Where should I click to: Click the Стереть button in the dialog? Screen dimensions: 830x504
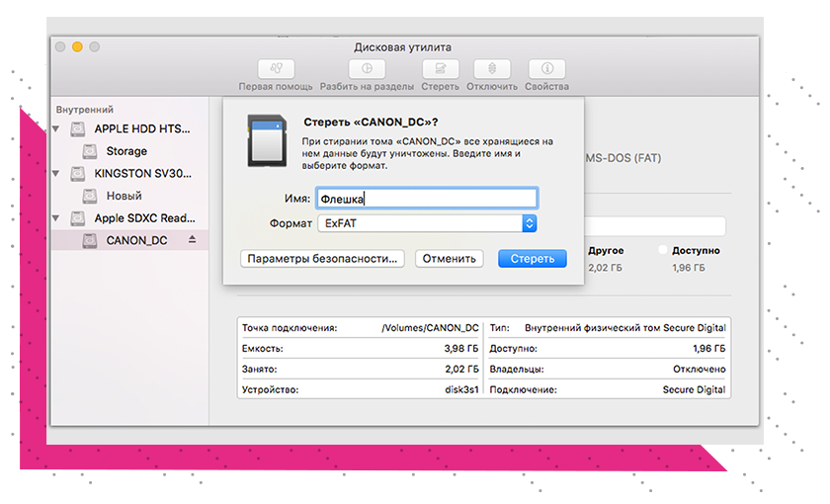(532, 258)
